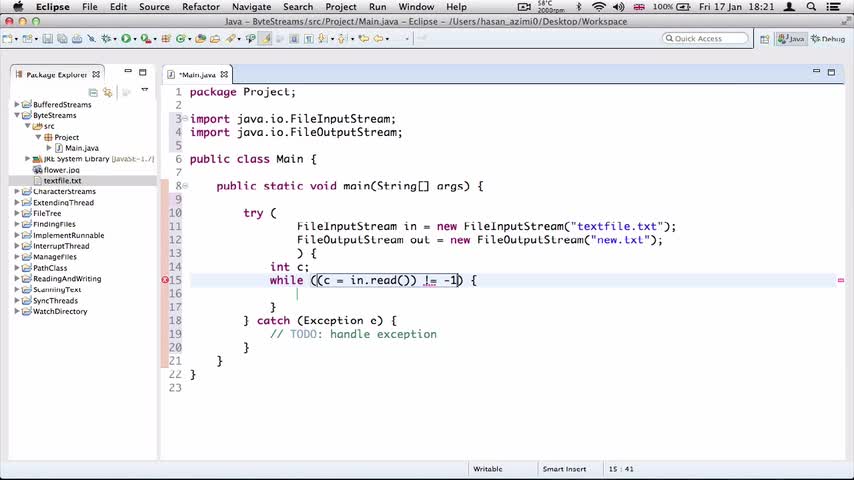This screenshot has height=480, width=854.
Task: Click the Print toolbar icon
Action: pyautogui.click(x=77, y=39)
